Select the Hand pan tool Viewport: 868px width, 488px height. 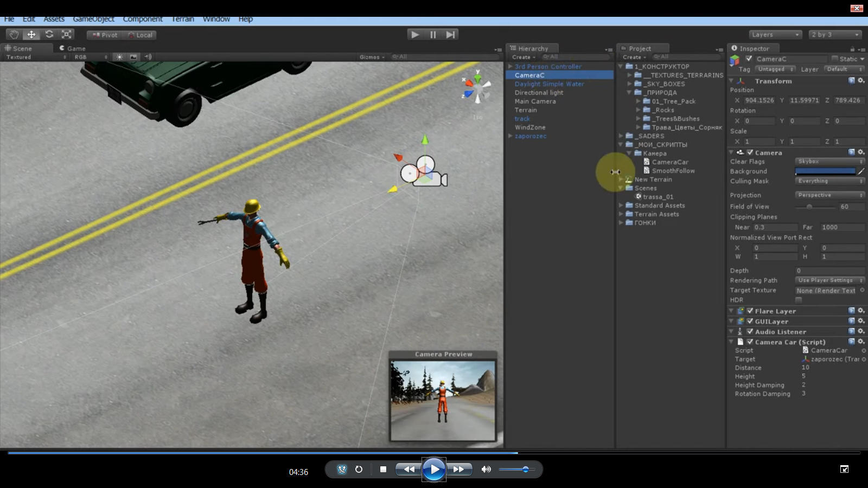point(13,34)
